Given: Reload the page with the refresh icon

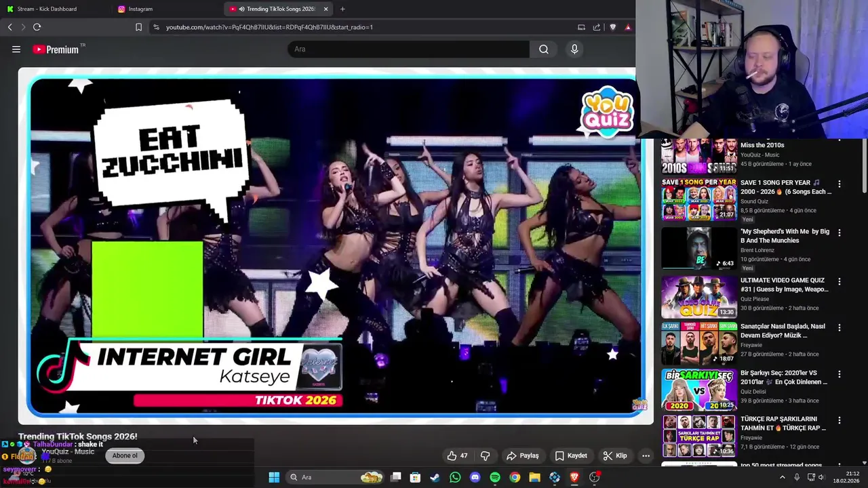Looking at the screenshot, I should (37, 27).
